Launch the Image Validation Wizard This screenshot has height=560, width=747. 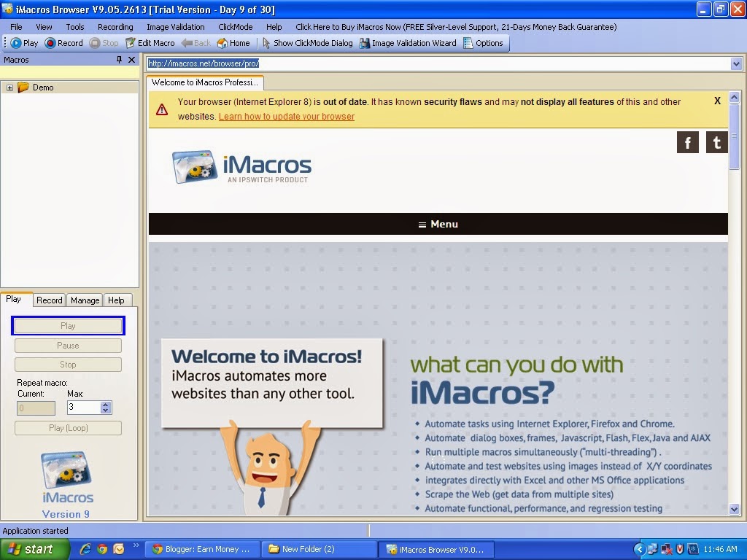pyautogui.click(x=408, y=43)
